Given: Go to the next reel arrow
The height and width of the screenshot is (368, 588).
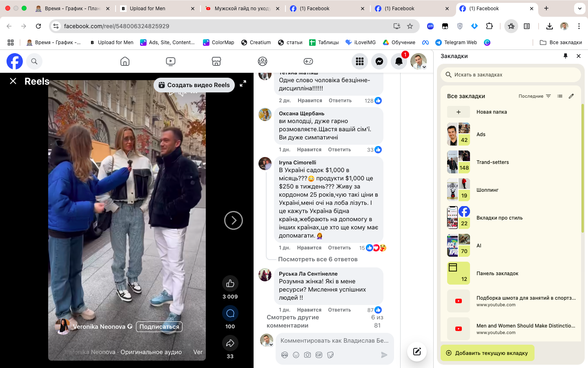Looking at the screenshot, I should pos(234,220).
